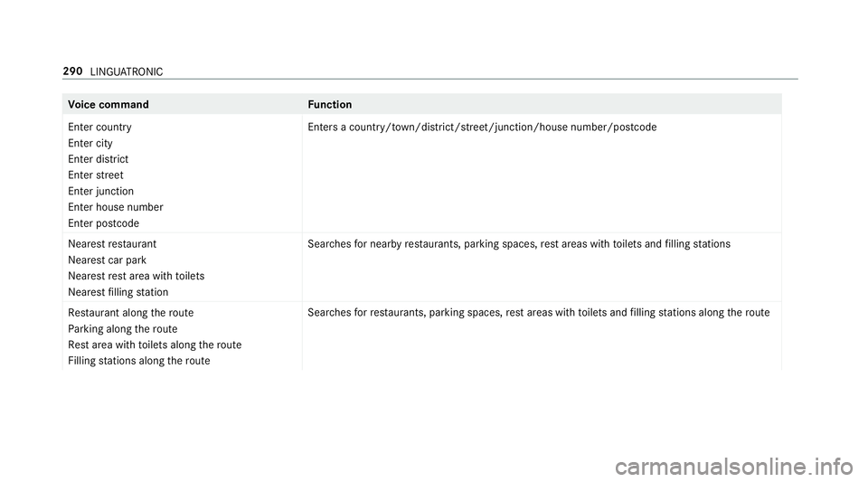
Task: Select 'Filling stations along the route'
Action: 139,361
